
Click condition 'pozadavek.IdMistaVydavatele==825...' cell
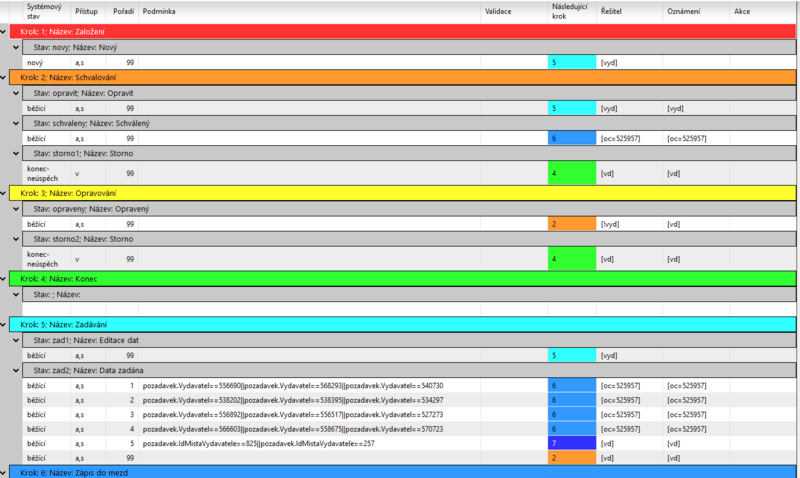click(x=309, y=443)
